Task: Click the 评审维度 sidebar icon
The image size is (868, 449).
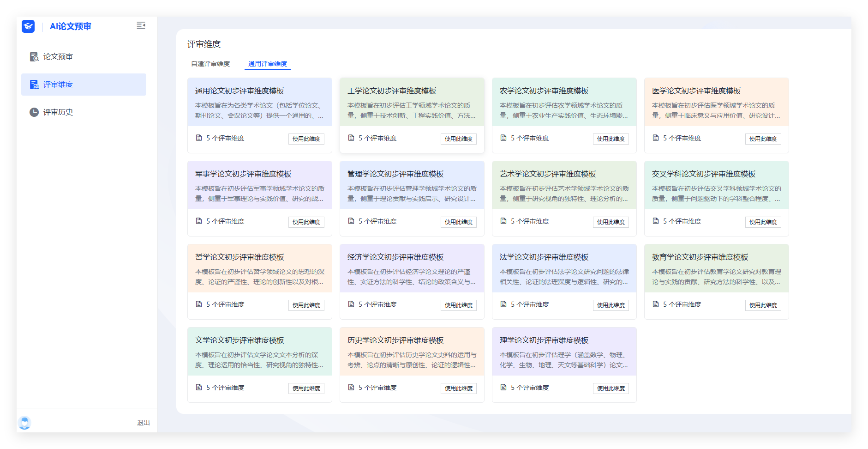Action: [x=34, y=85]
